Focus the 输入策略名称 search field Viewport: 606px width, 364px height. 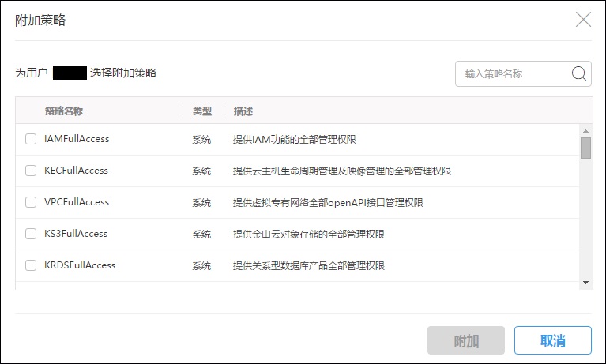point(512,74)
